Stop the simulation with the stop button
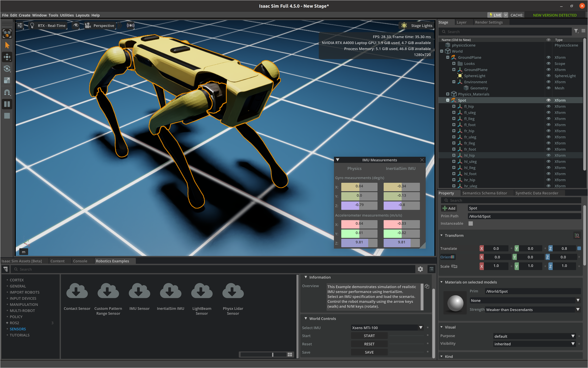 click(x=7, y=116)
